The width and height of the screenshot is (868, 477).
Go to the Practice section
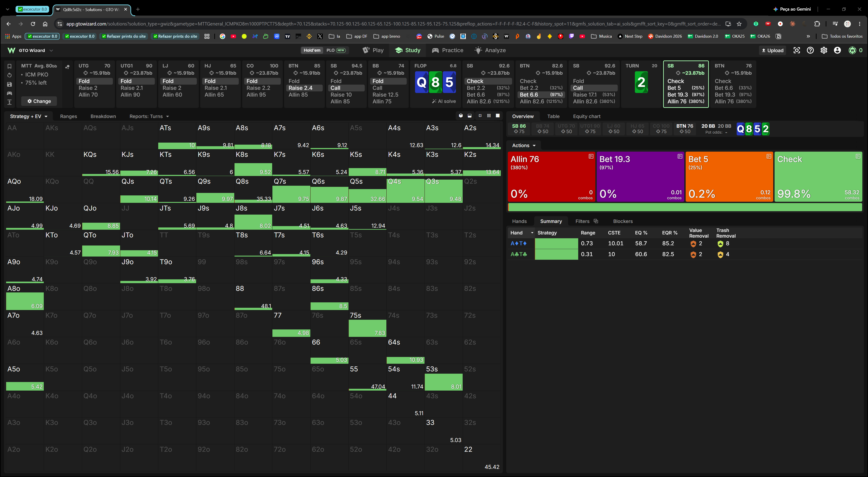click(x=448, y=50)
